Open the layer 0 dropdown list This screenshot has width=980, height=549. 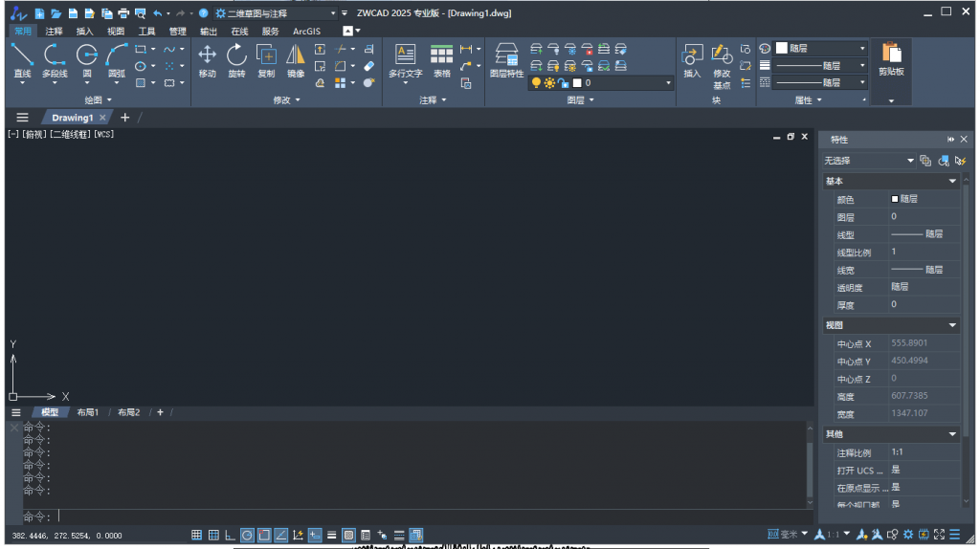[x=669, y=83]
